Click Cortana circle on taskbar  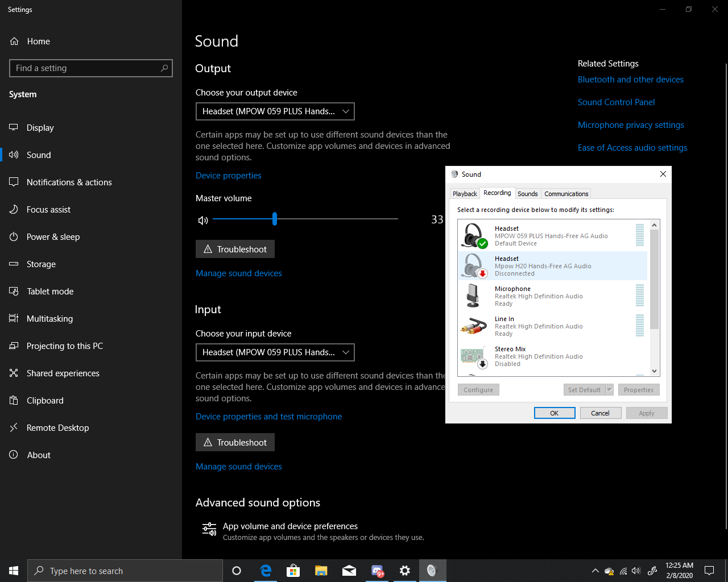pos(237,571)
